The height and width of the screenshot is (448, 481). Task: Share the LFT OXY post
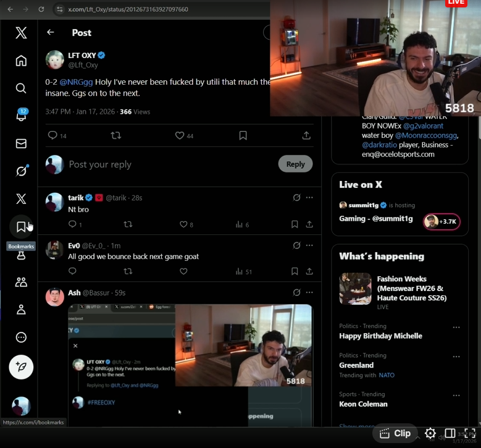[x=306, y=135]
